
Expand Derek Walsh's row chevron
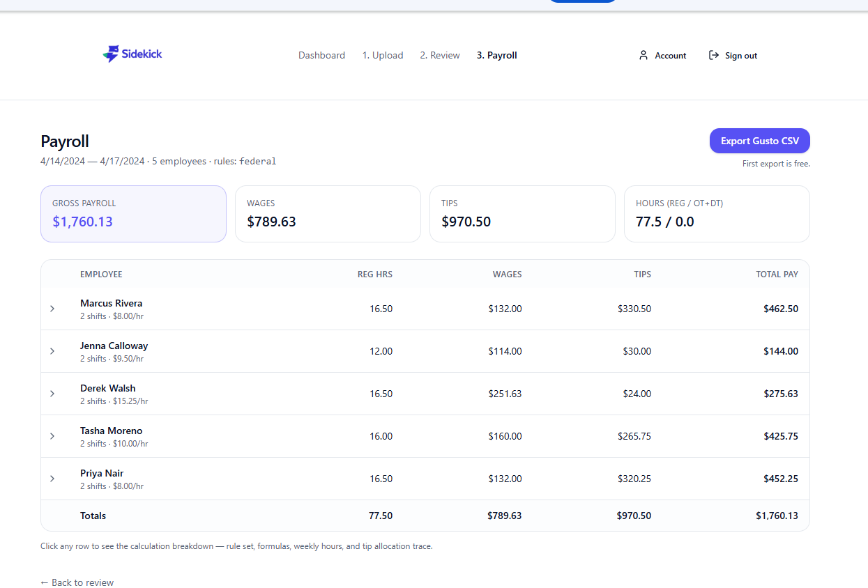(52, 394)
